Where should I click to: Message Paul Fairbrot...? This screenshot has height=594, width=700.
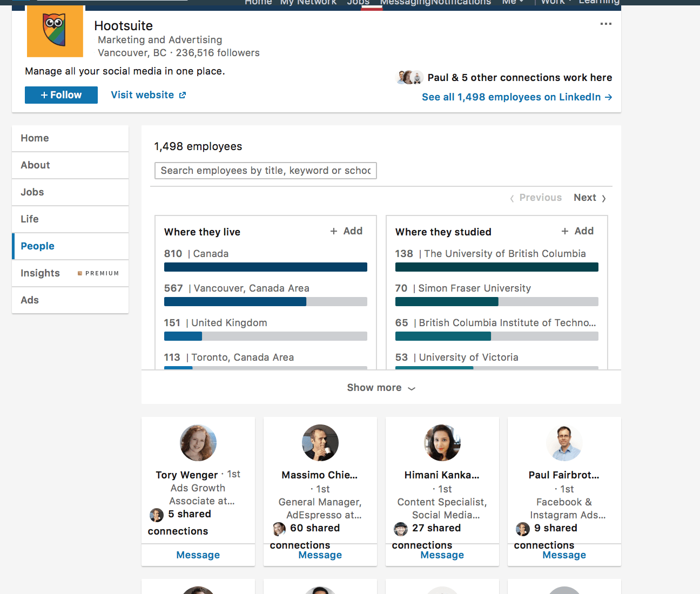point(564,555)
